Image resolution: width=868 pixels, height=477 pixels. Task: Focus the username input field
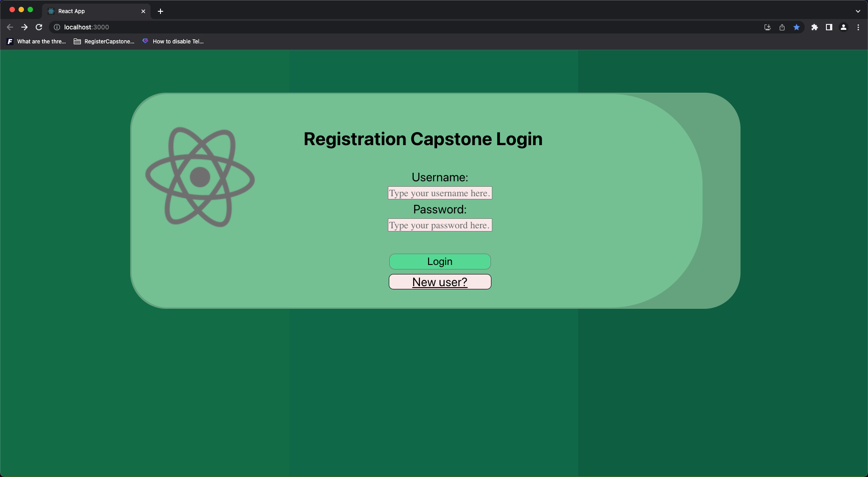(x=440, y=193)
